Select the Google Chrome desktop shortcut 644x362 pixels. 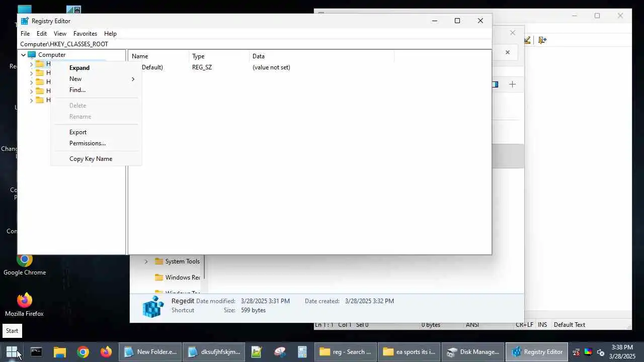tap(25, 265)
